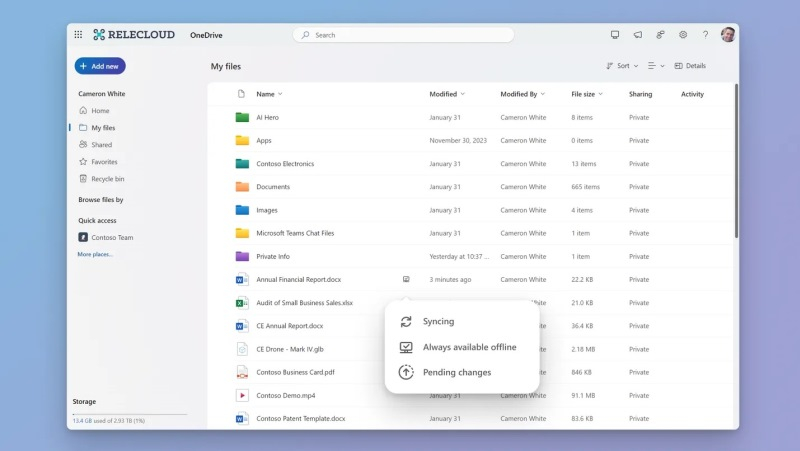Click Word icon for CE Annual Report.docx

pos(242,326)
